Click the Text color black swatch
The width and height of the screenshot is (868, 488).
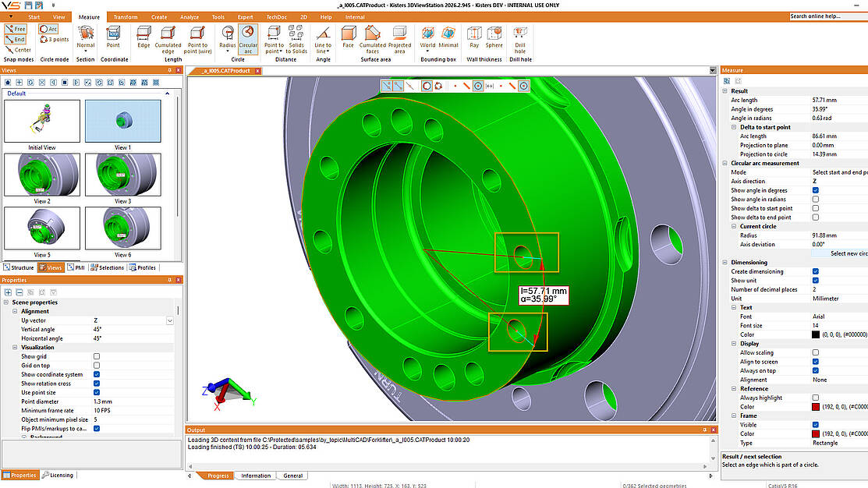816,334
